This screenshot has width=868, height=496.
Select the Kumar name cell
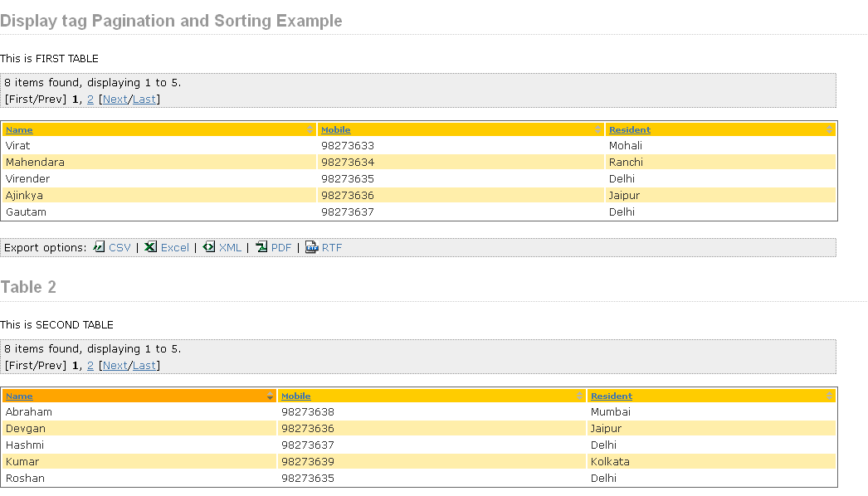139,462
